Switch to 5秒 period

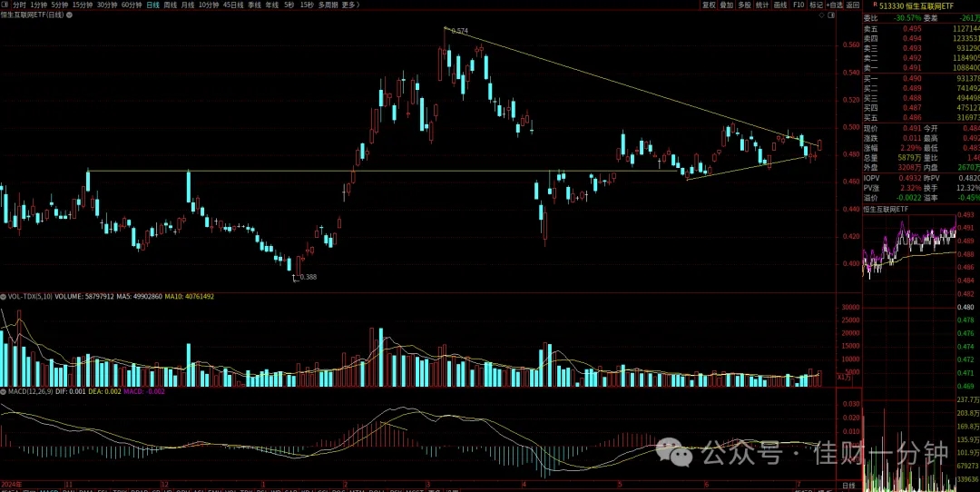(289, 5)
